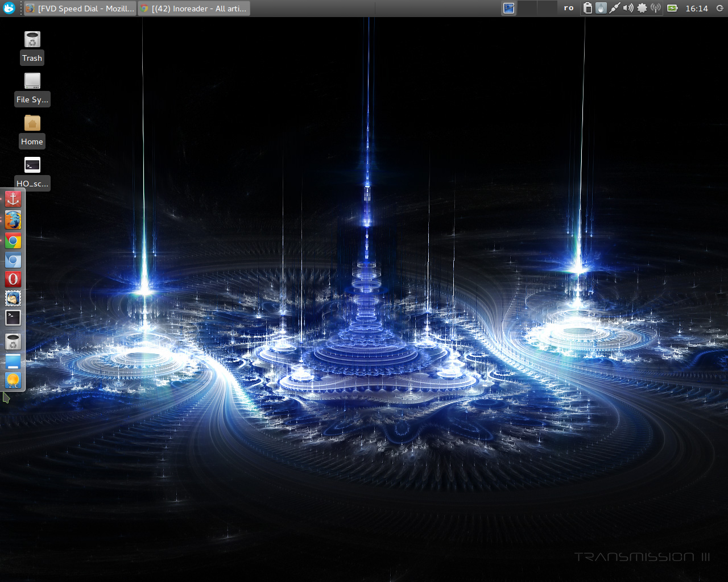The image size is (728, 582).
Task: Click the second empty workspace in the switcher
Action: tap(547, 8)
